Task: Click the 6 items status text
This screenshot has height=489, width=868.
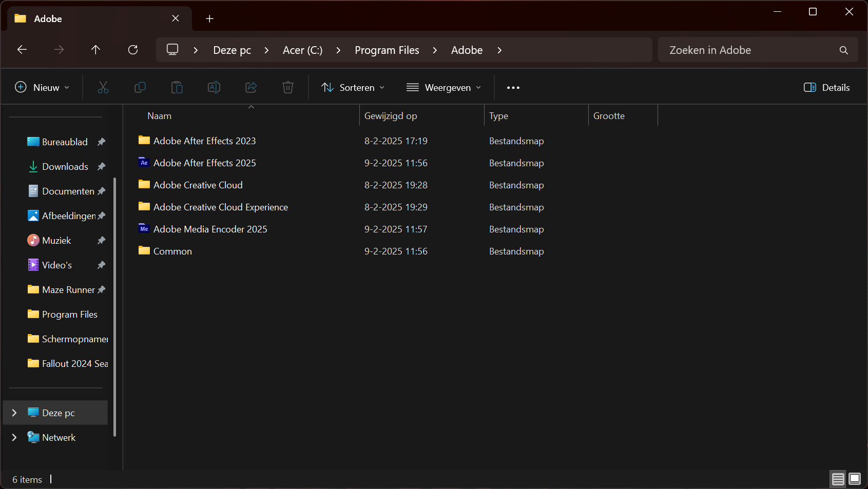Action: tap(27, 480)
